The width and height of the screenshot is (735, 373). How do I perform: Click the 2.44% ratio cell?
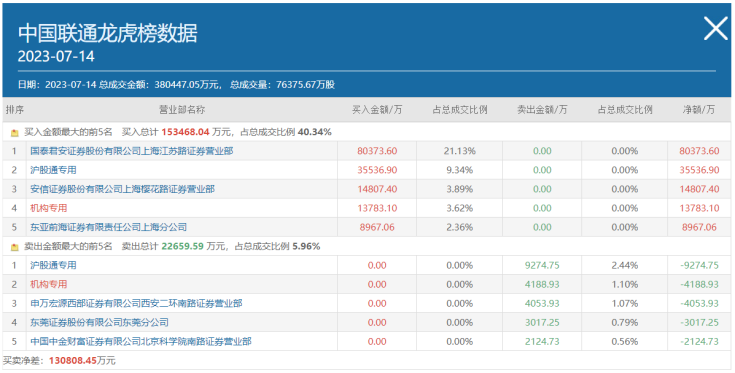(624, 265)
